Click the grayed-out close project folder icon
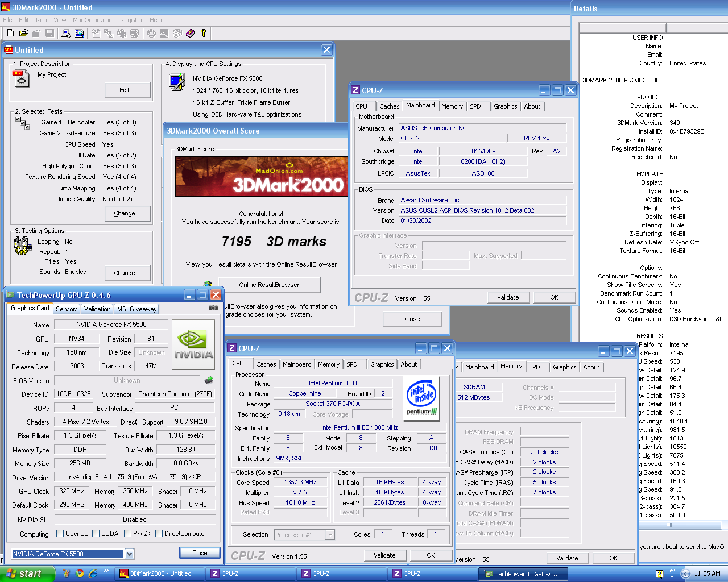Screen dimensions: 728x582 point(36,33)
